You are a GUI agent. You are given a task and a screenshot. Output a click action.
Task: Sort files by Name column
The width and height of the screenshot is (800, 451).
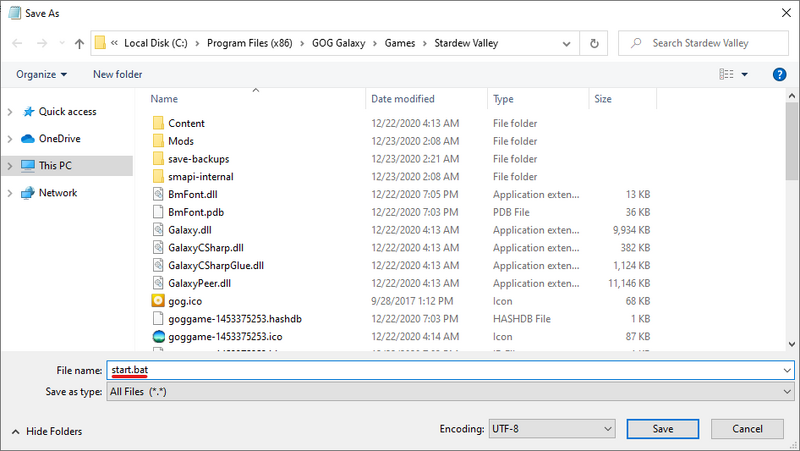(164, 99)
